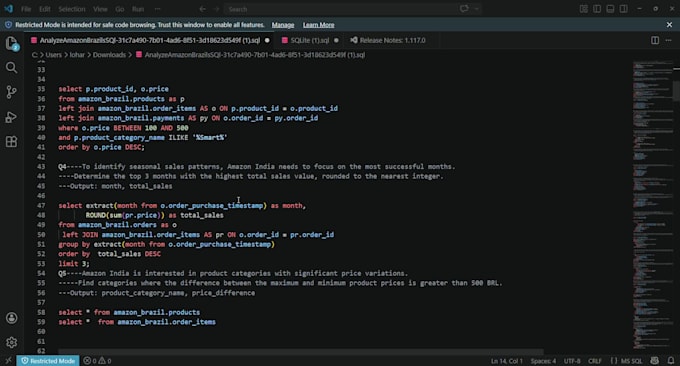
Task: Open the Extensions view
Action: 12,142
